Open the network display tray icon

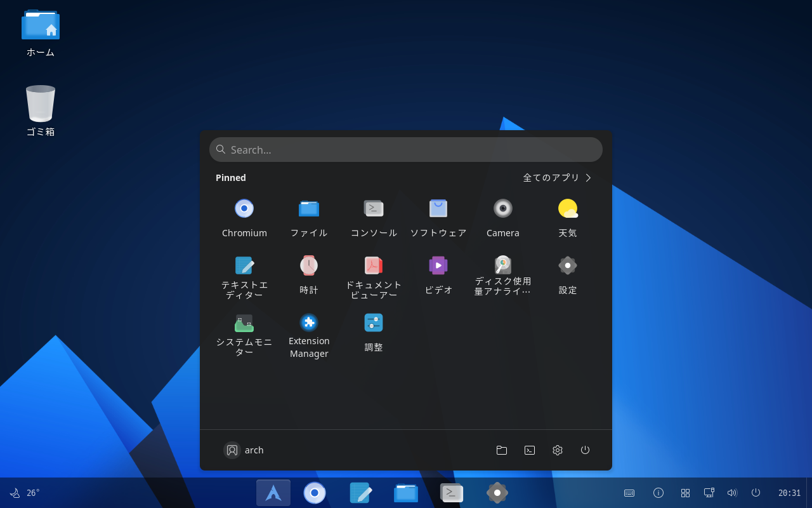(x=709, y=493)
